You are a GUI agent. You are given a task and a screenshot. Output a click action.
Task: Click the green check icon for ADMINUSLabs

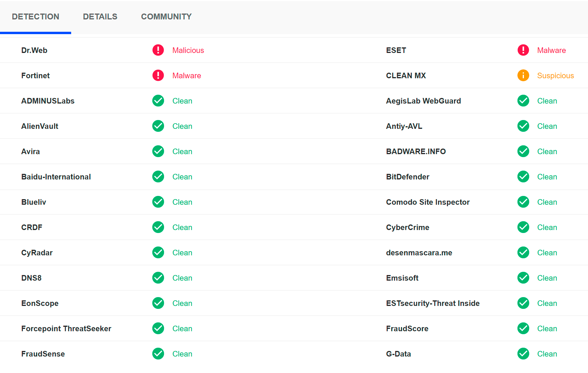pyautogui.click(x=158, y=101)
